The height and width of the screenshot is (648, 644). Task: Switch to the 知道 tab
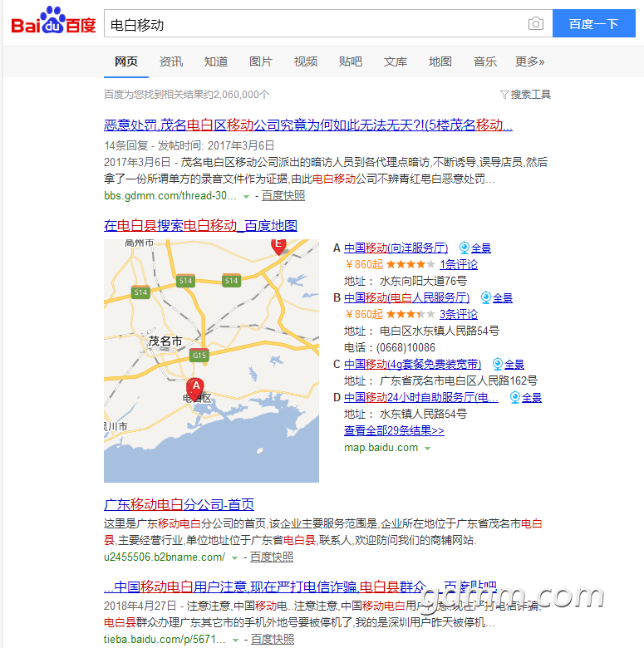click(x=216, y=62)
